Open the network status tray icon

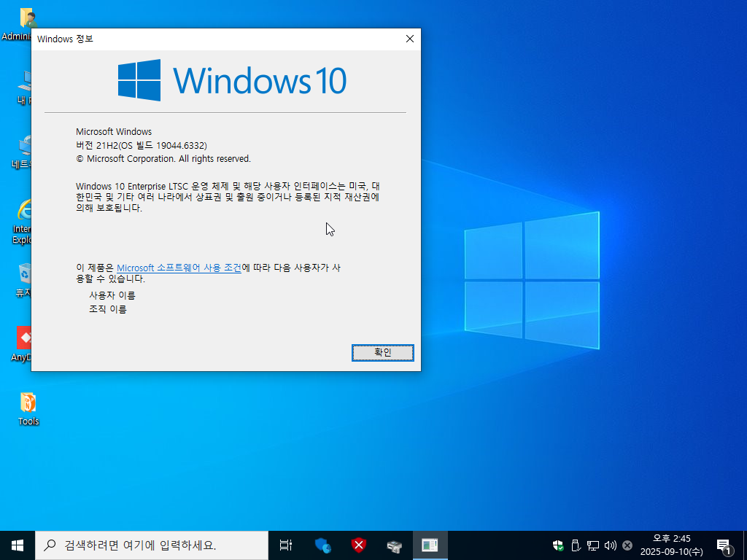coord(592,545)
